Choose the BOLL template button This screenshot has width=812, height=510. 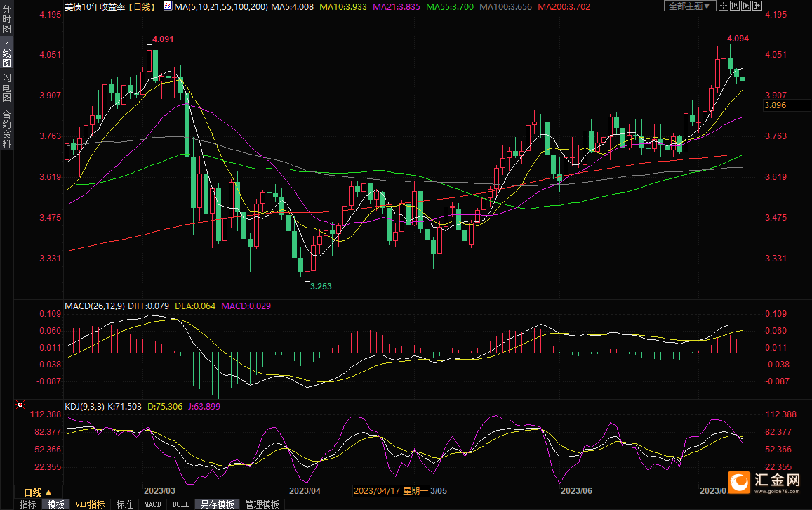pyautogui.click(x=181, y=504)
